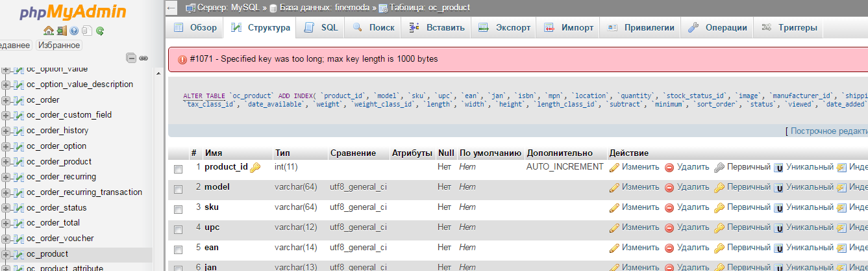This screenshot has width=868, height=271.
Task: Click key Primary icon in sku row
Action: (719, 208)
